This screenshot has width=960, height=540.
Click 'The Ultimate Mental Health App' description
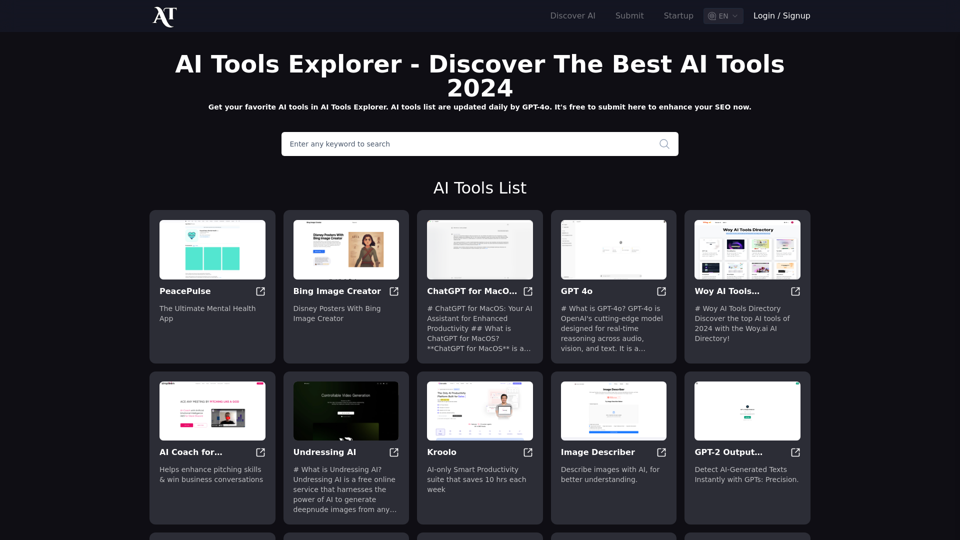point(208,313)
